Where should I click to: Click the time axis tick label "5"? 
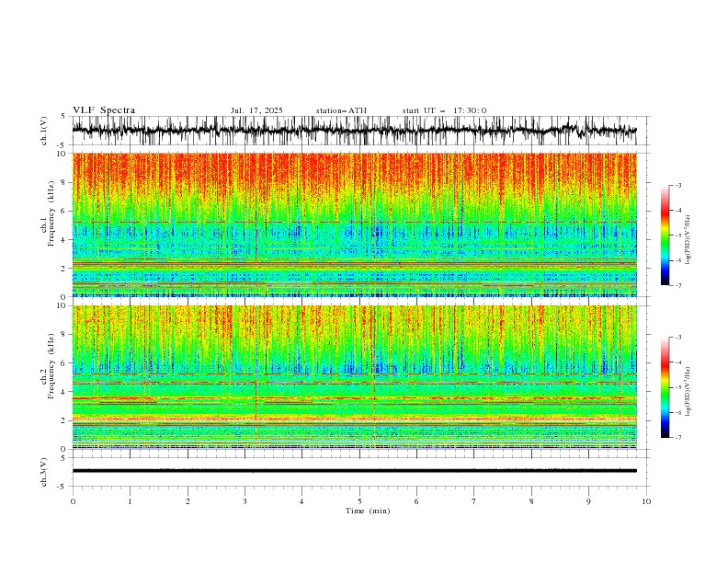coord(359,501)
